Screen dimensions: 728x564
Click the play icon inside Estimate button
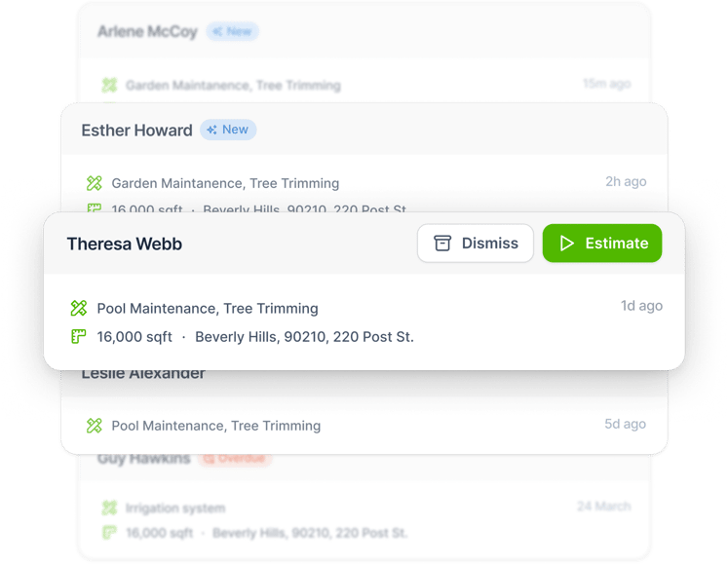pyautogui.click(x=566, y=244)
